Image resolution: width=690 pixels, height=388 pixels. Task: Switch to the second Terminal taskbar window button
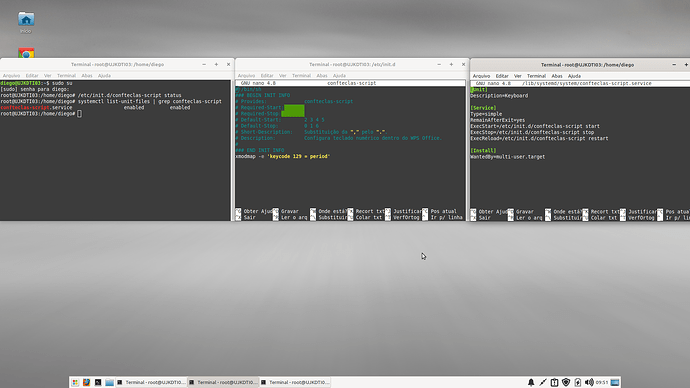pyautogui.click(x=223, y=382)
